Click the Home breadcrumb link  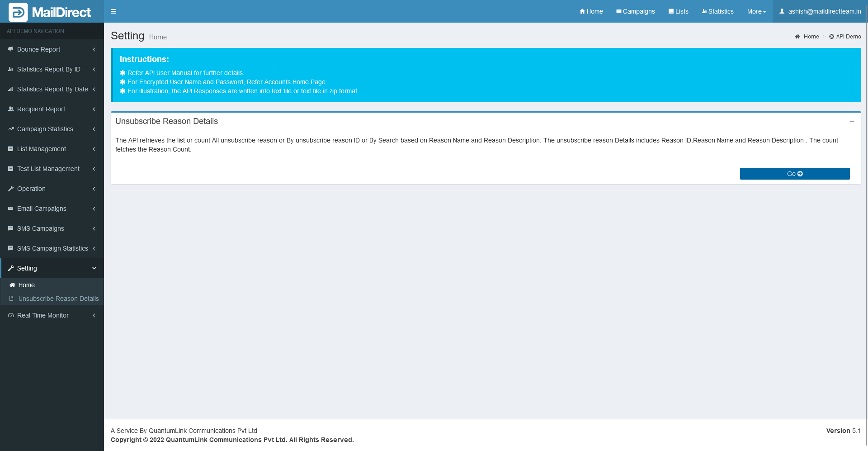click(811, 37)
